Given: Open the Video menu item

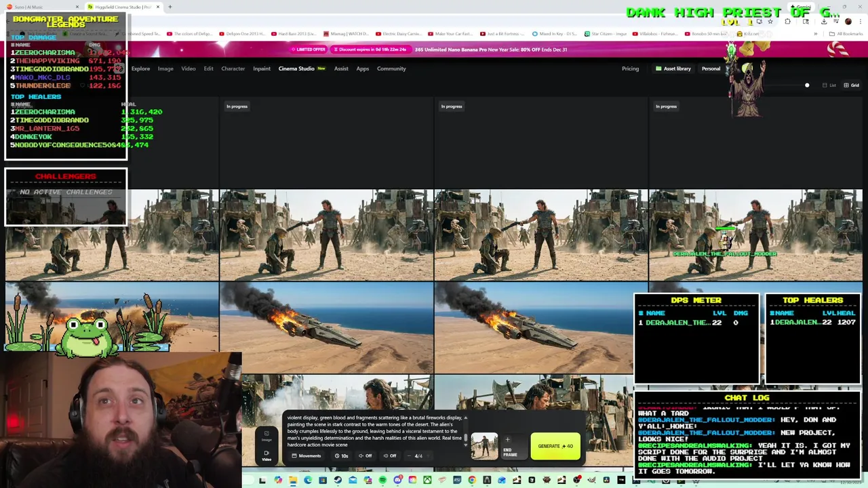Looking at the screenshot, I should pyautogui.click(x=189, y=68).
